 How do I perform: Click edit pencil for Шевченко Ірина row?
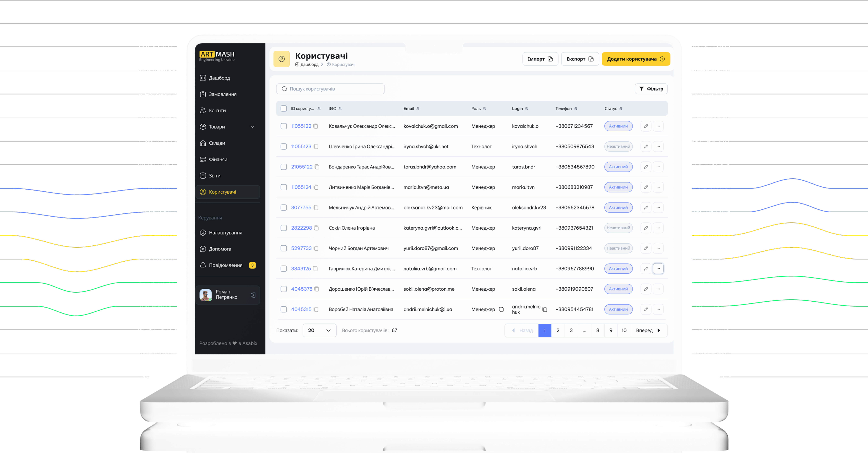646,146
